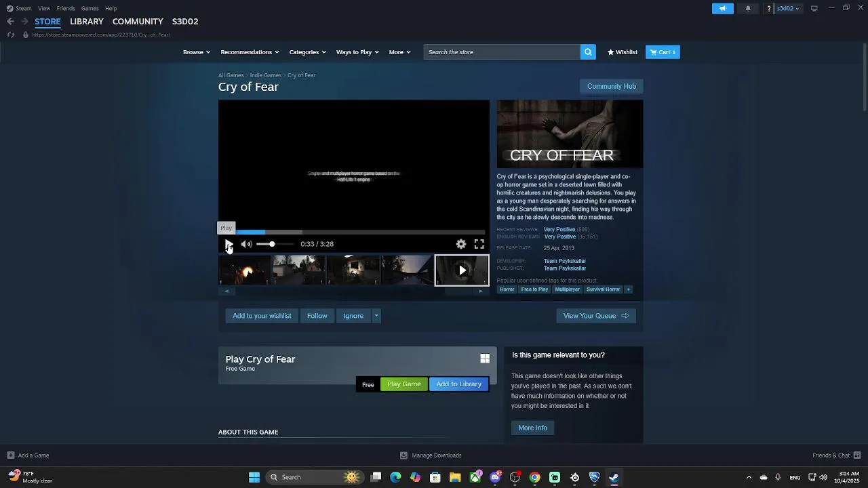Open the Wishlist page
The width and height of the screenshot is (868, 488).
(x=622, y=52)
